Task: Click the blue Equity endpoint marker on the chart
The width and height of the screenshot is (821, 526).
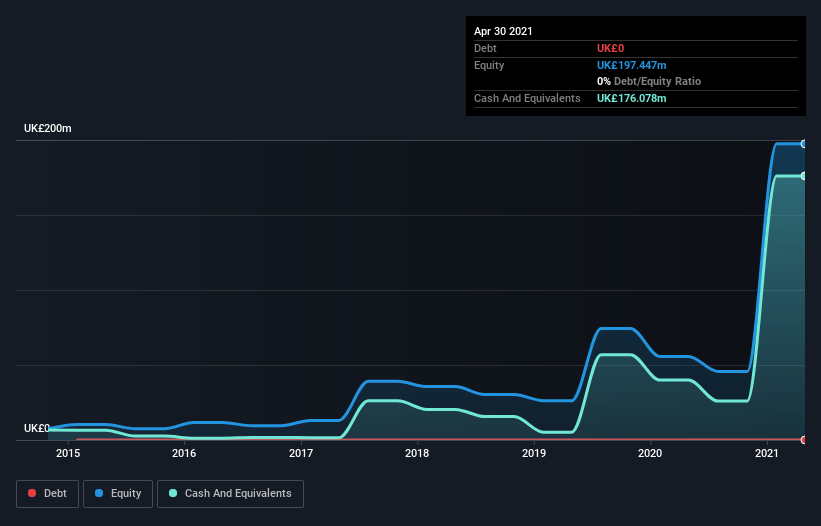Action: pyautogui.click(x=803, y=144)
